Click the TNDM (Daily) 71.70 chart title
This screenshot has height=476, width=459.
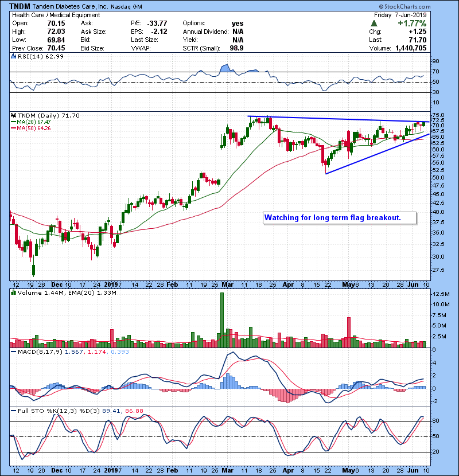[x=49, y=115]
